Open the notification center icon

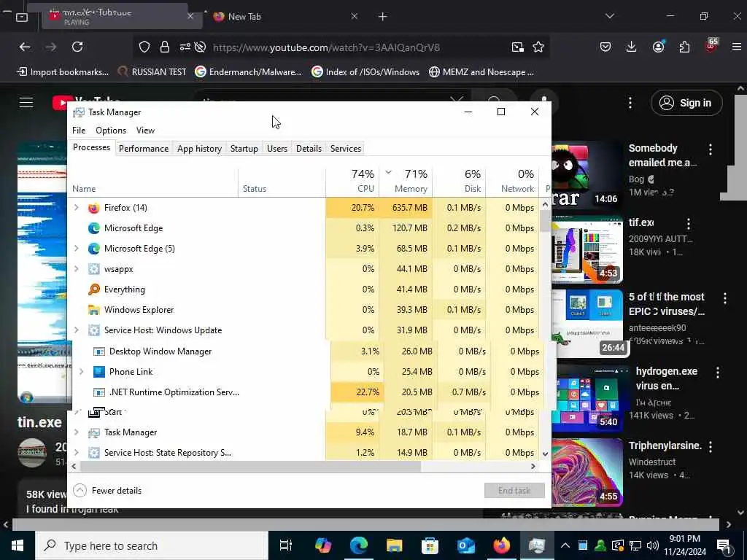724,545
